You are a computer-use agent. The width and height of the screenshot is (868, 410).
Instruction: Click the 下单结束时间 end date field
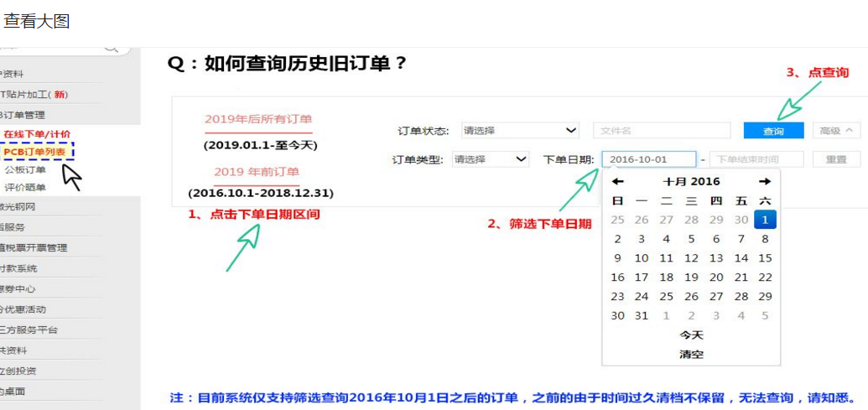click(x=756, y=159)
